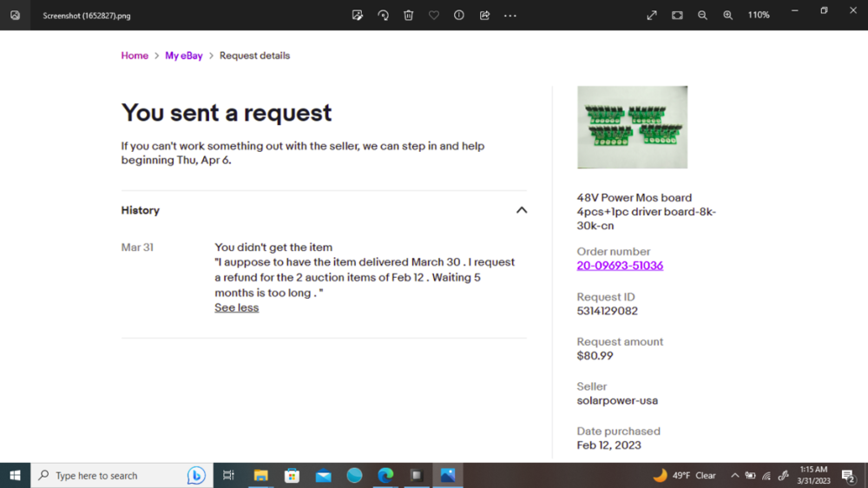The image size is (868, 488).
Task: Click the Screenshot (1652827).png file title
Action: [87, 16]
